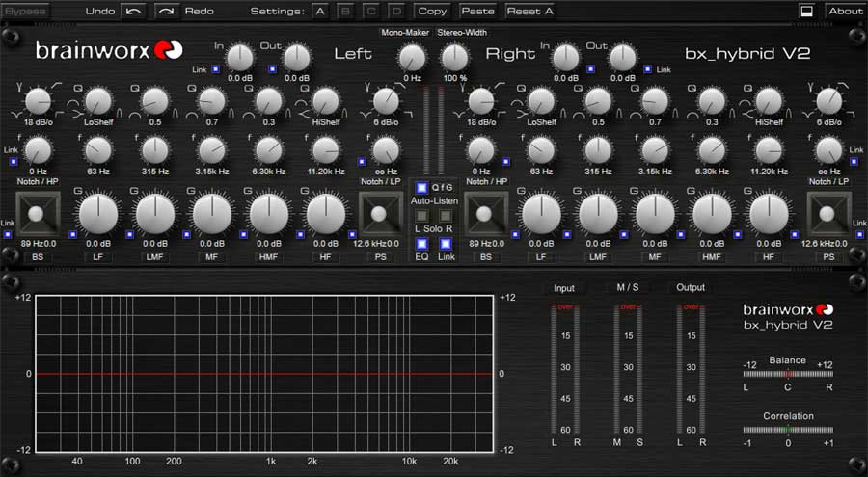The image size is (868, 477).
Task: Click the Left MF gain knob
Action: coord(212,214)
